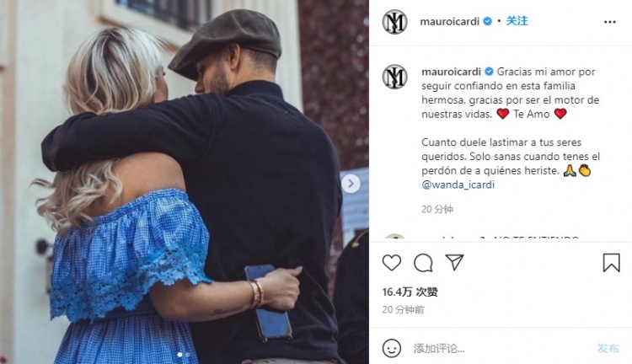Open comments via the speech bubble icon
632x364 pixels.
423,263
